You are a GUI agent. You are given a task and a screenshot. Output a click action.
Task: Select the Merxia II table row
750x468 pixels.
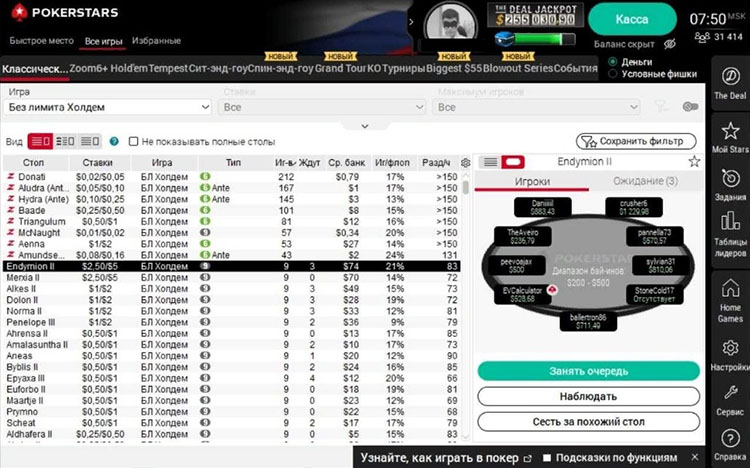(x=232, y=278)
